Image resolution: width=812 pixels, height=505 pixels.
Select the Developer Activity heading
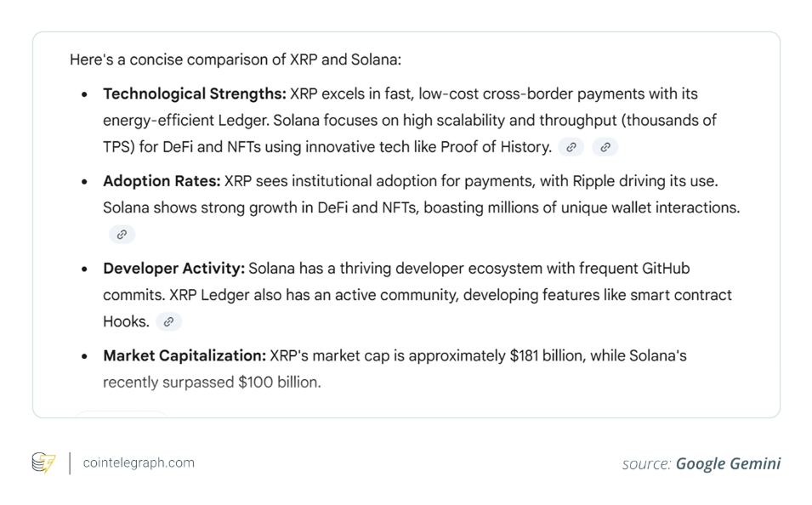(173, 269)
